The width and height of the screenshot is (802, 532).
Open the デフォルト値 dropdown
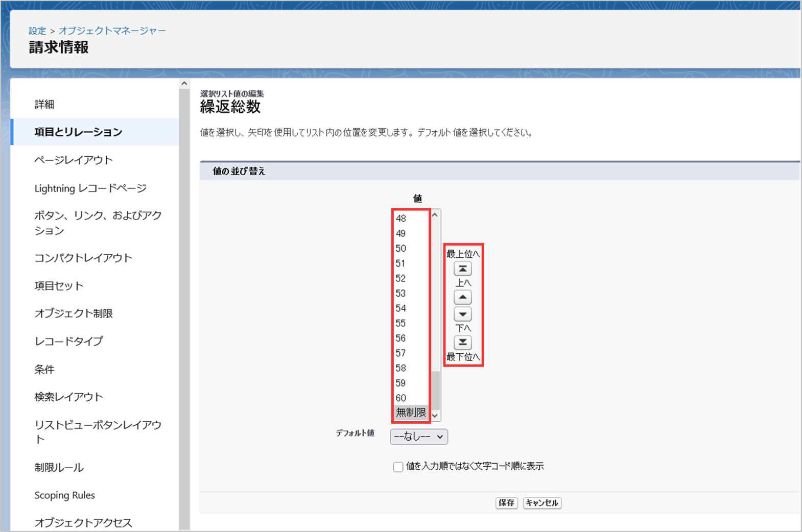[x=418, y=437]
